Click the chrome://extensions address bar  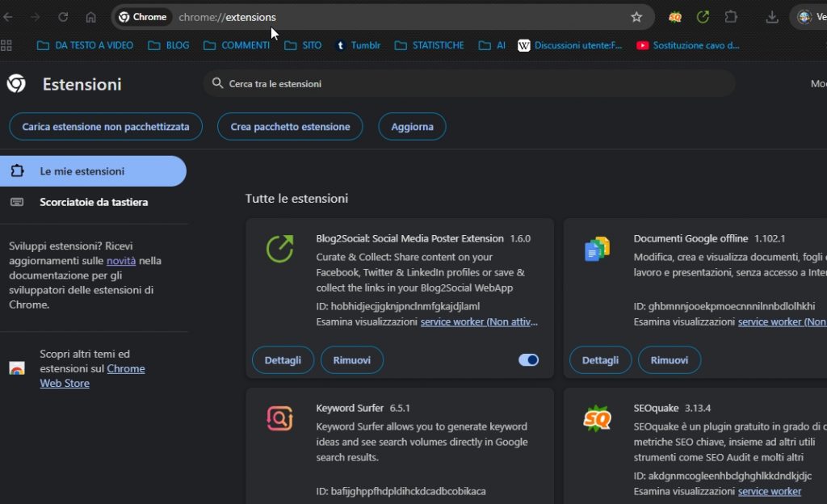pyautogui.click(x=382, y=17)
